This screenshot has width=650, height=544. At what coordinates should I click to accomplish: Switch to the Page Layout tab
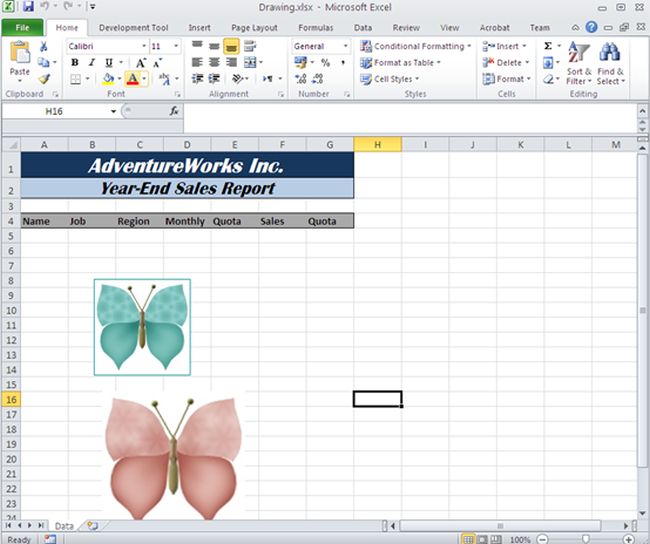pos(254,28)
